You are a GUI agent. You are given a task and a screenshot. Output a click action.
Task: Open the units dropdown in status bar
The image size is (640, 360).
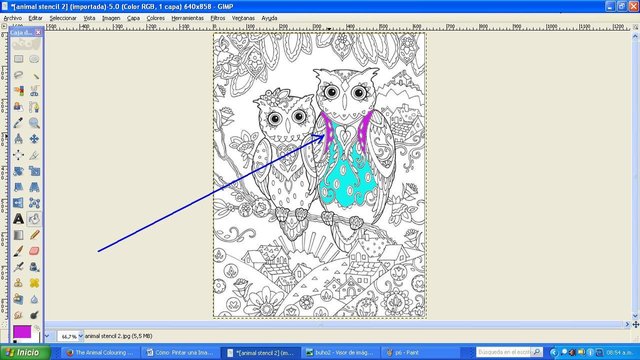47,336
